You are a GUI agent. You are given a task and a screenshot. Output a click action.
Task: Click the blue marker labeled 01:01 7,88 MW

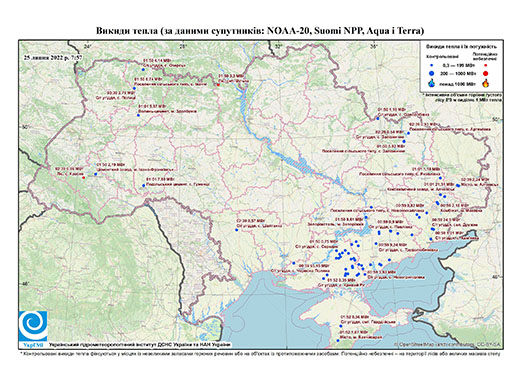coord(144,185)
